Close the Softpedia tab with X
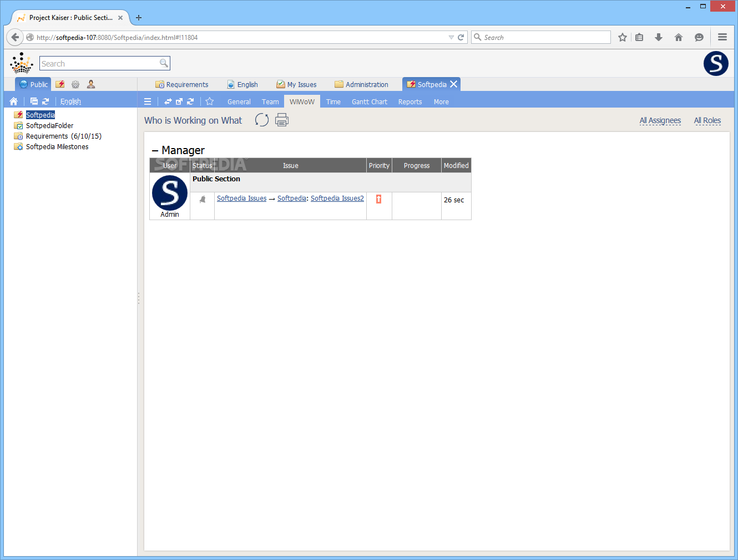The width and height of the screenshot is (738, 560). (x=454, y=84)
